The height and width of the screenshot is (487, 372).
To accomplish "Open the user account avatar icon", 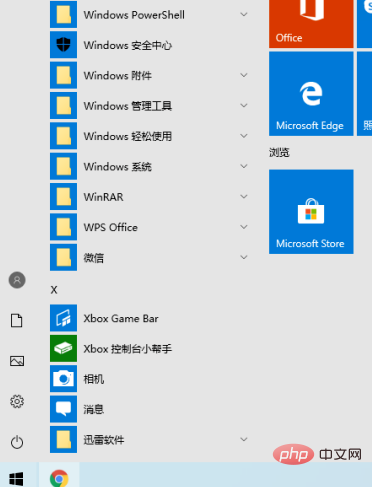I will click(x=17, y=280).
